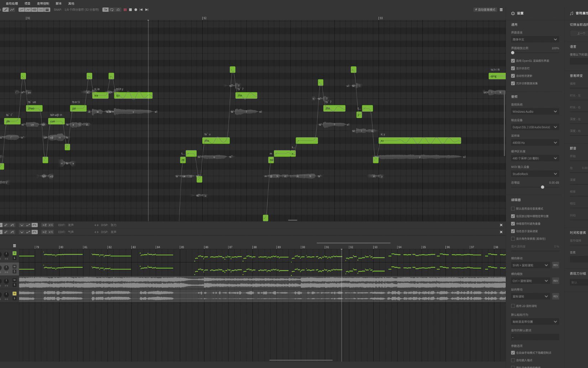Open the 其他 menu
This screenshot has height=368, width=588.
pos(71,4)
